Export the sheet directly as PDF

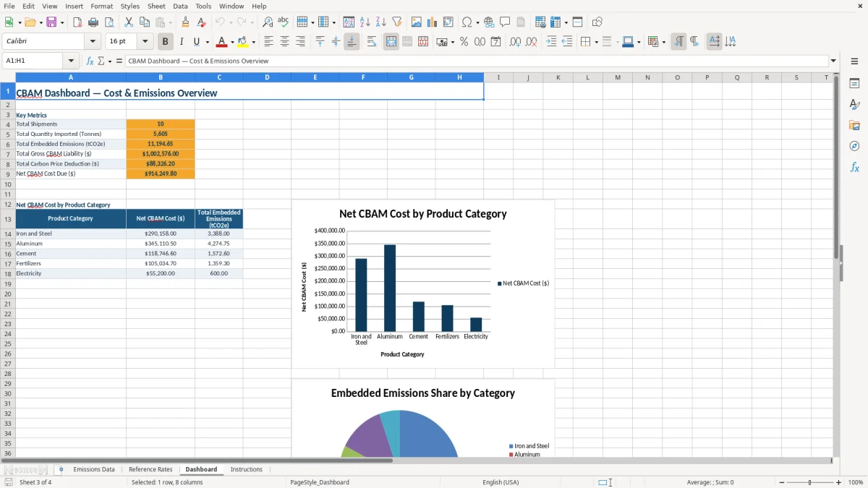(77, 22)
